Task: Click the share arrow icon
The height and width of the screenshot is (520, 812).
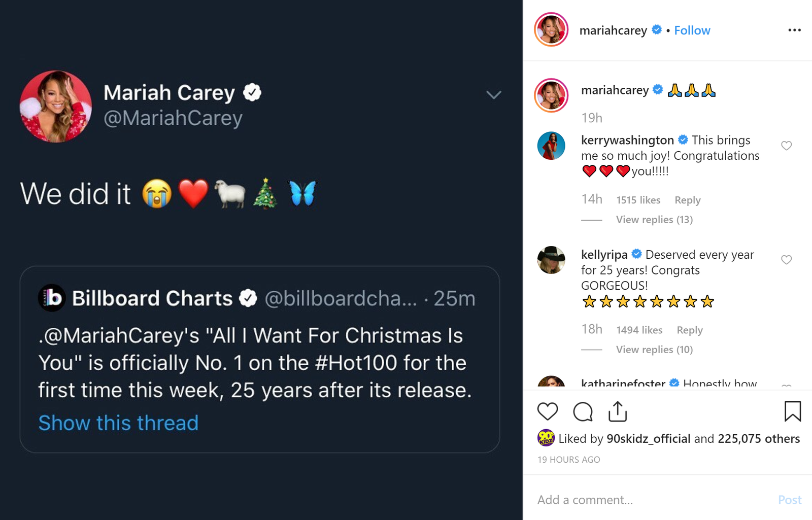Action: pyautogui.click(x=617, y=411)
